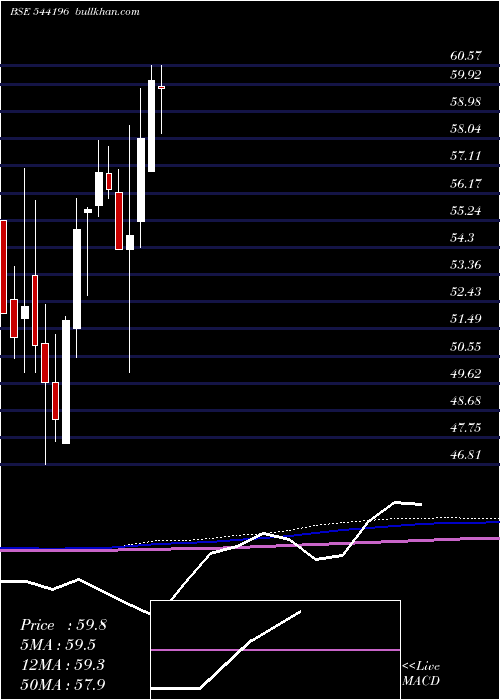Viewport: 500px width, 700px height.
Task: Click inside the Live MACD inset chart
Action: (x=275, y=650)
